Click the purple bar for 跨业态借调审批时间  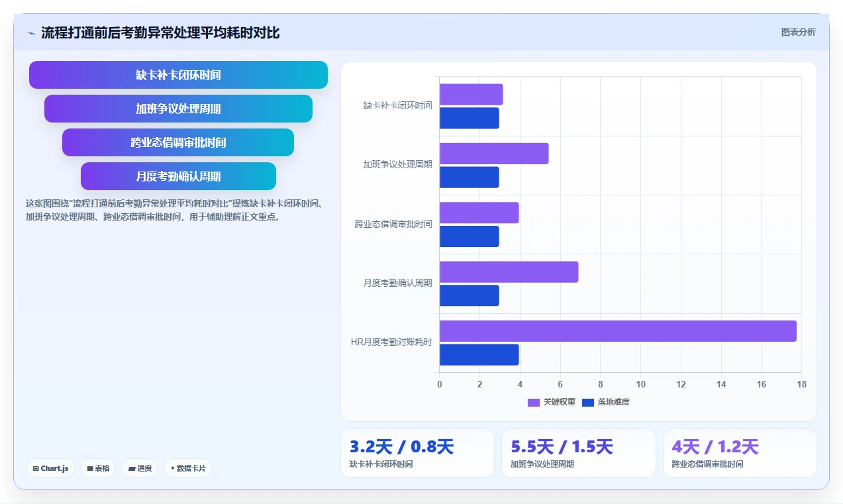[x=479, y=213]
